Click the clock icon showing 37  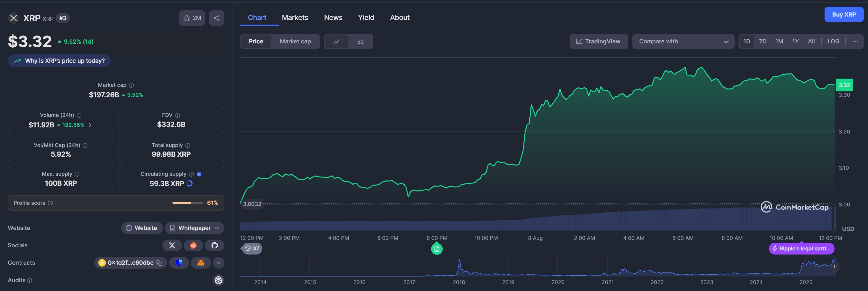(x=251, y=248)
